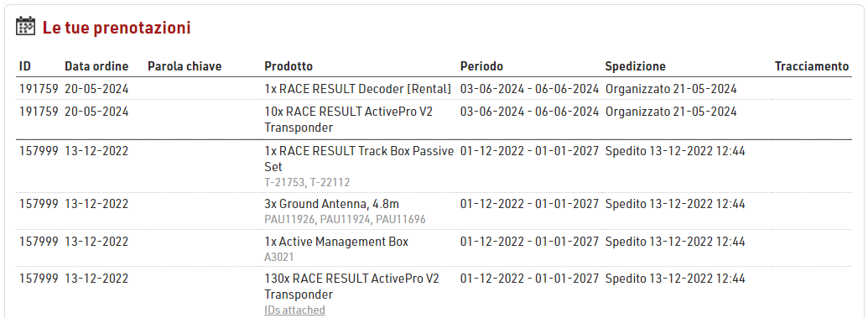Open the IDs attached link

pyautogui.click(x=294, y=310)
